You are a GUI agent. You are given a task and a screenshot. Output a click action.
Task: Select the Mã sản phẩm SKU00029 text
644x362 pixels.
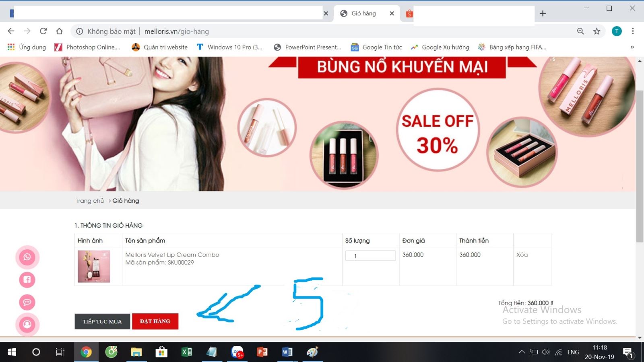click(159, 262)
